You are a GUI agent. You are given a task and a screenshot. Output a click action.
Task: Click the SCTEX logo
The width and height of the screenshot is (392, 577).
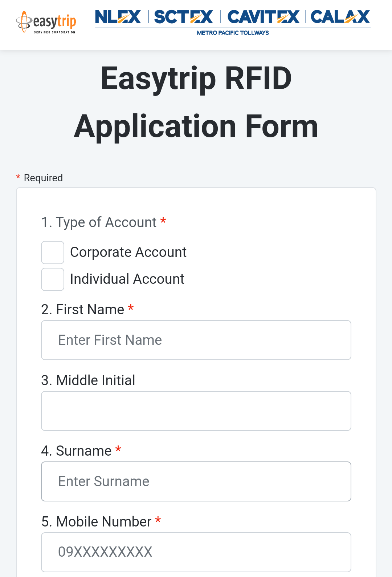pyautogui.click(x=183, y=17)
